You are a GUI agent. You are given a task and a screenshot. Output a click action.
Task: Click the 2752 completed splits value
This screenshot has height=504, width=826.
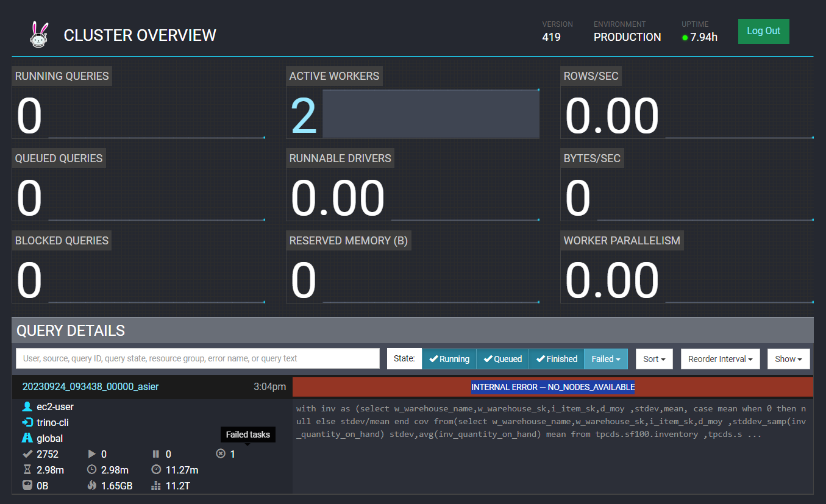[48, 454]
